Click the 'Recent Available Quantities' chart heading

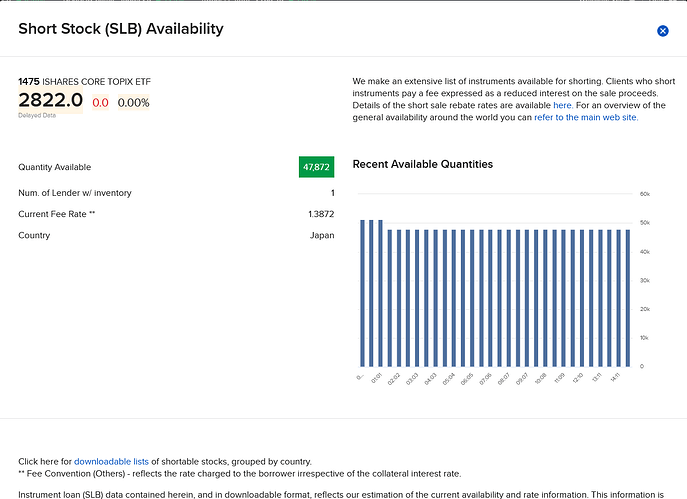tap(423, 164)
